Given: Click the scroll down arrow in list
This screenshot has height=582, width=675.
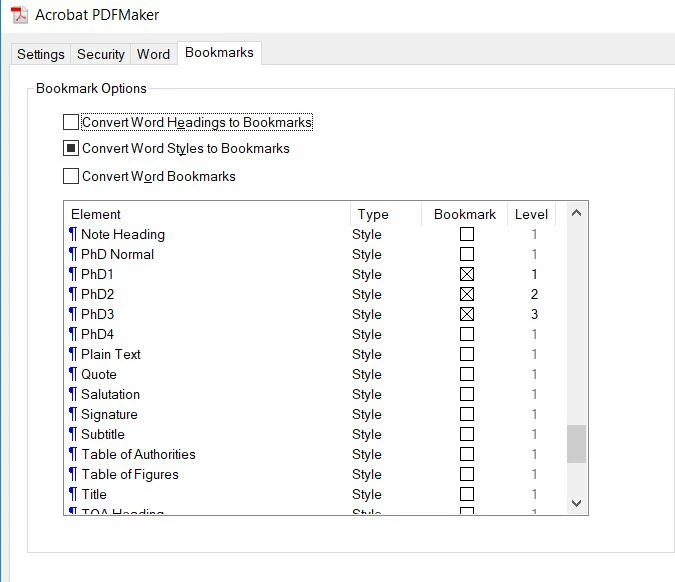Looking at the screenshot, I should pos(576,503).
